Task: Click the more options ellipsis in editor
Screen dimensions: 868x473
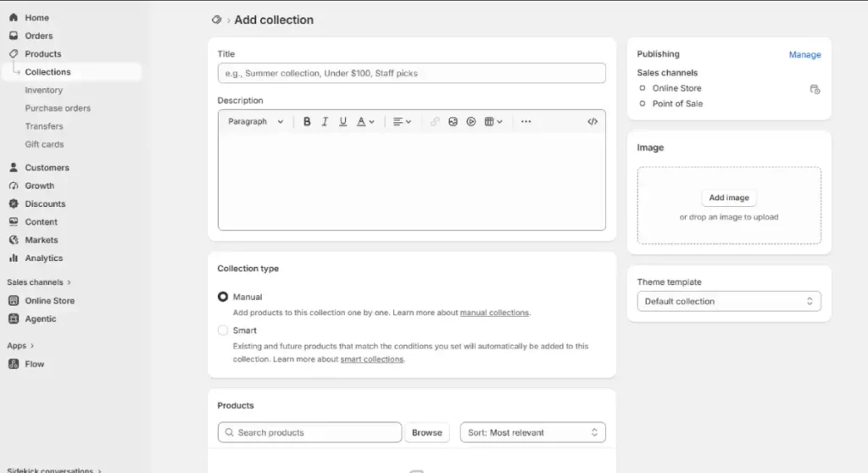Action: [x=526, y=122]
